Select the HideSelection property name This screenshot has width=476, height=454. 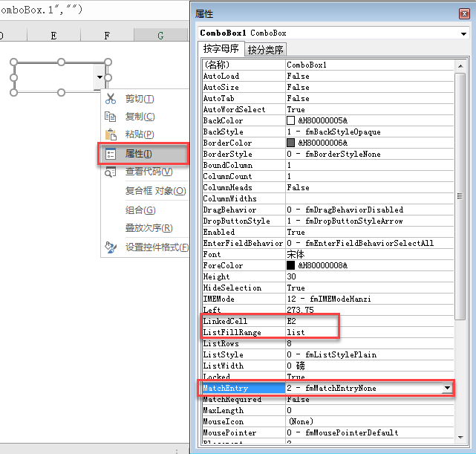point(232,288)
